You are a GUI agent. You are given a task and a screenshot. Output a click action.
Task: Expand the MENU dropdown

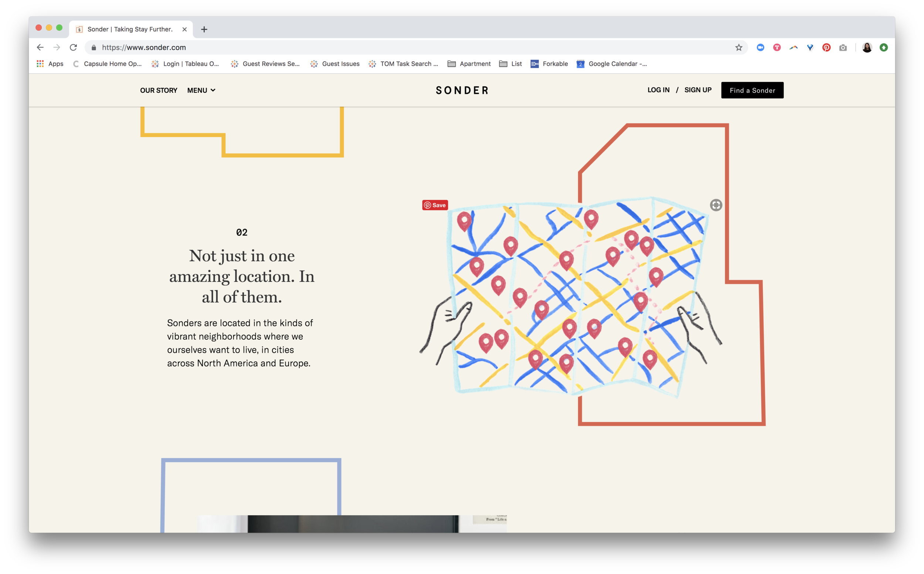201,90
